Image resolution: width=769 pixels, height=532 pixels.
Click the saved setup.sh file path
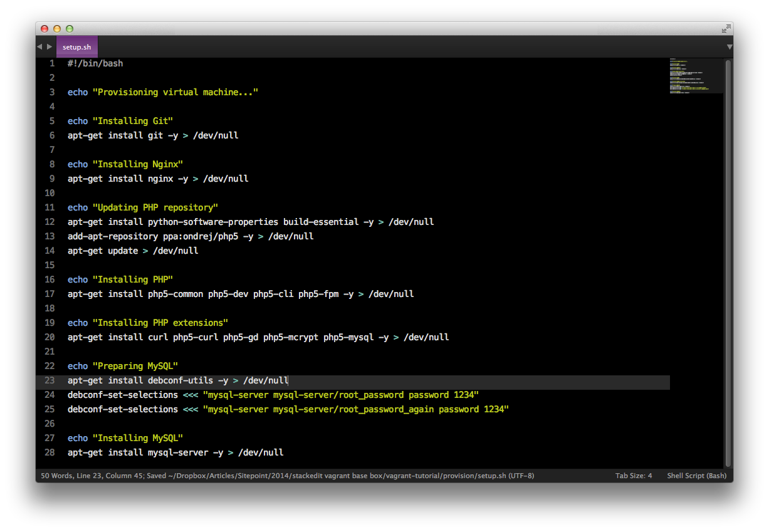tap(351, 476)
